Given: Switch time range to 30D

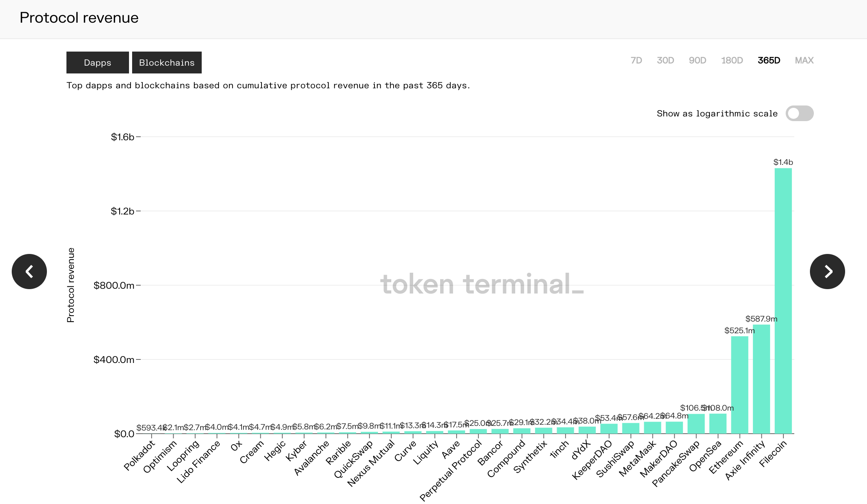Looking at the screenshot, I should pos(665,61).
